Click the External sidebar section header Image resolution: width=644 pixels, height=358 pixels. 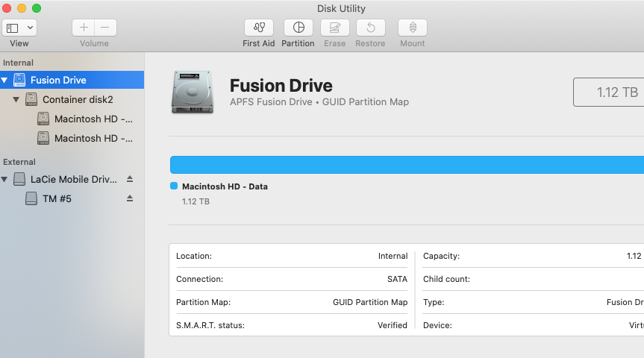point(19,162)
